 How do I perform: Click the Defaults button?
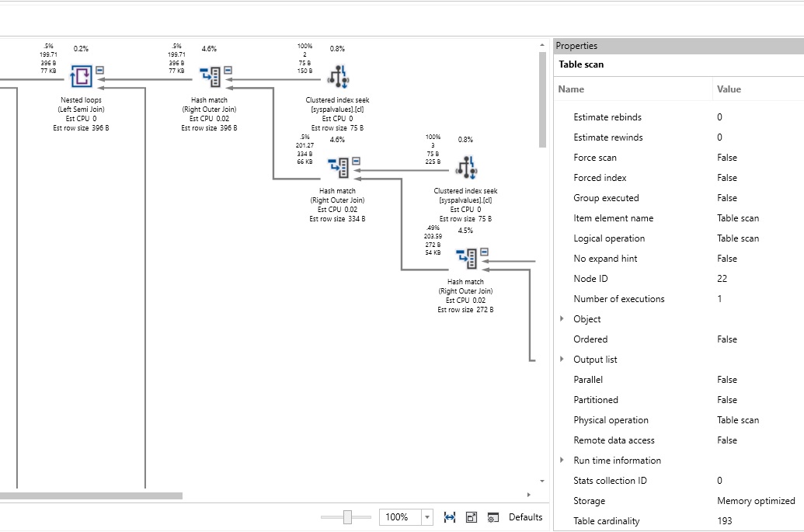526,517
